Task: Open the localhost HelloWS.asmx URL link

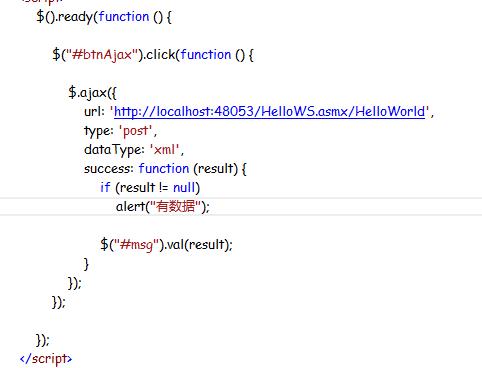Action: tap(269, 111)
